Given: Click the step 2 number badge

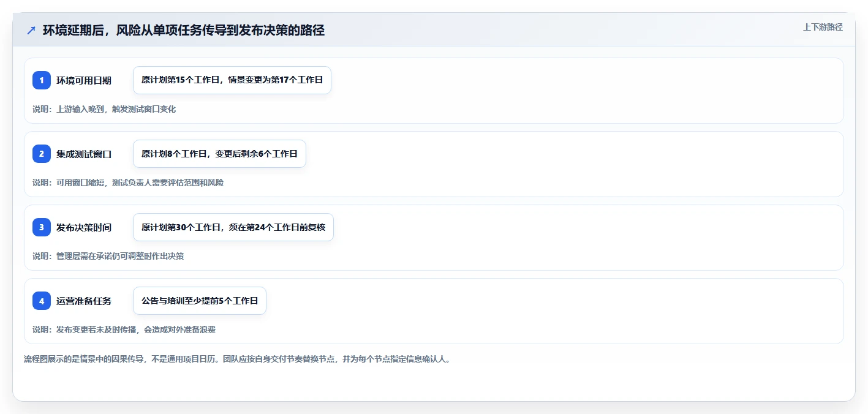Looking at the screenshot, I should 42,154.
